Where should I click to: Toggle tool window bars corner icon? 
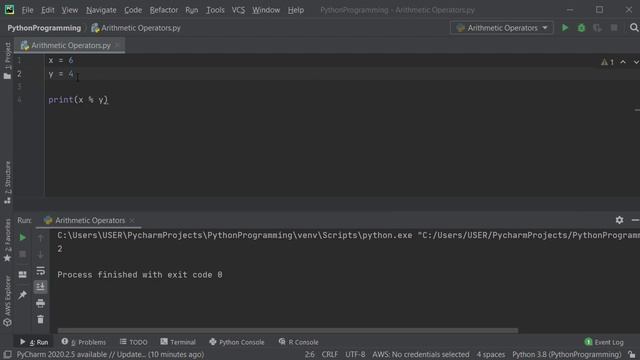click(x=7, y=354)
